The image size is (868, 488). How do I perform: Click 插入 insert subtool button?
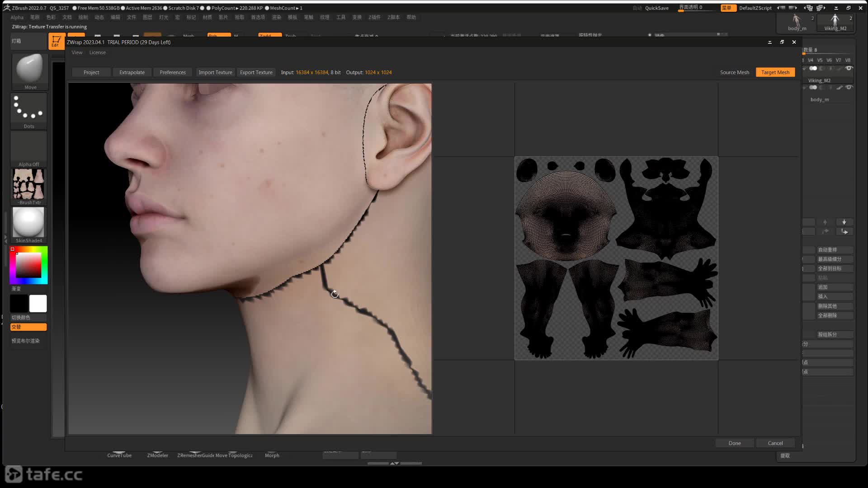click(835, 296)
